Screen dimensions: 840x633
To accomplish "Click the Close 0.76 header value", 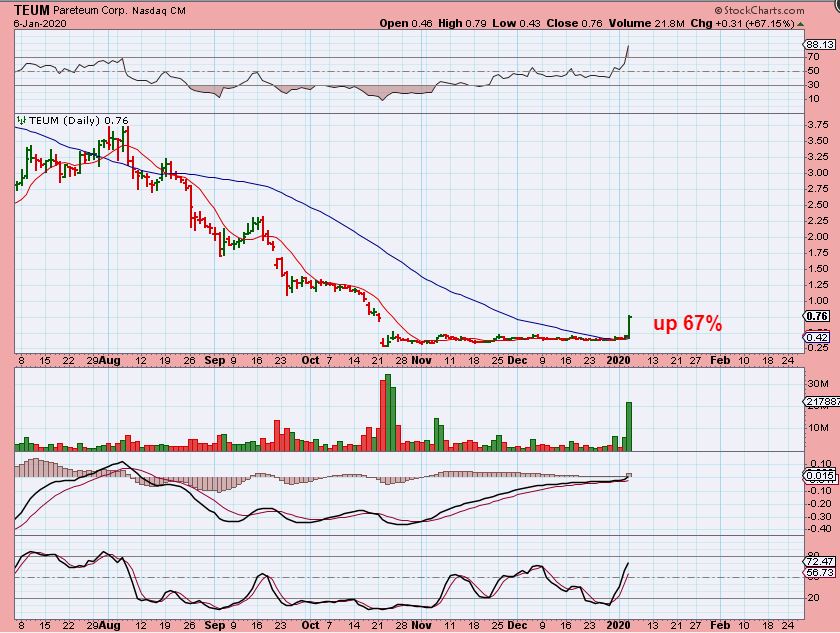I will 574,24.
